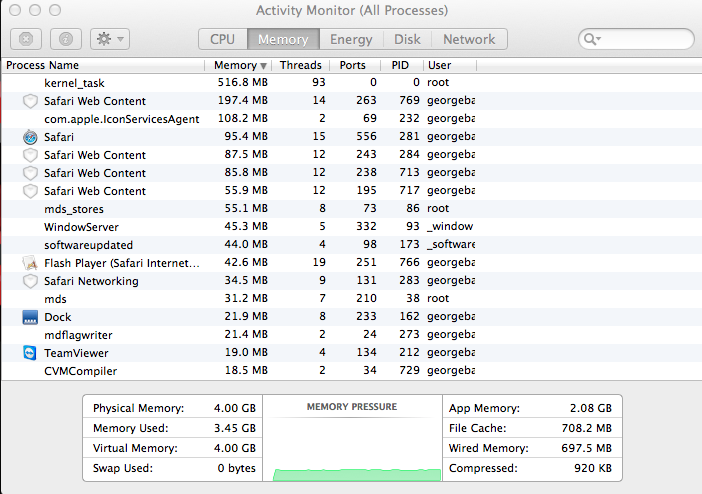Viewport: 702px width, 494px height.
Task: Select the Memory tab
Action: click(283, 39)
